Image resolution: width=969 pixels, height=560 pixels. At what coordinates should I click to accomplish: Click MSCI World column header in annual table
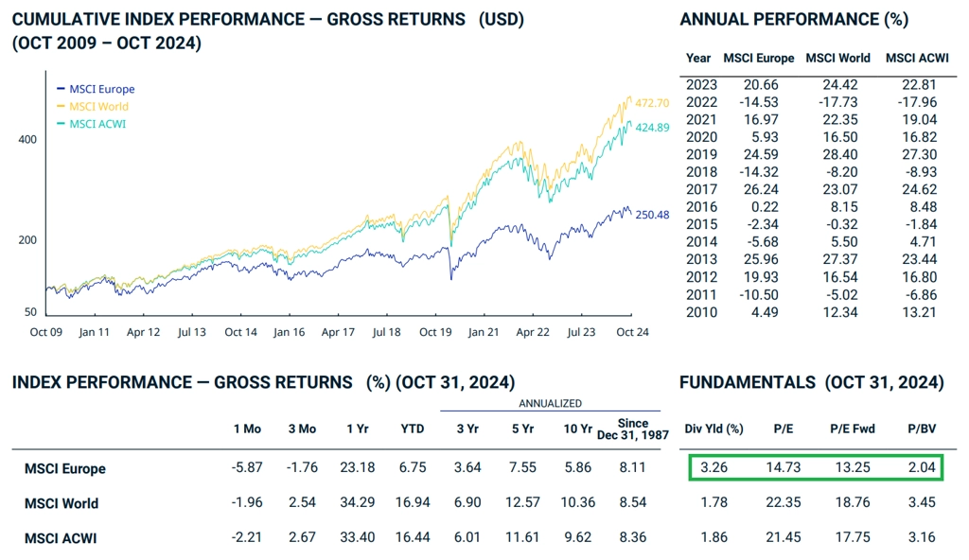[x=838, y=58]
